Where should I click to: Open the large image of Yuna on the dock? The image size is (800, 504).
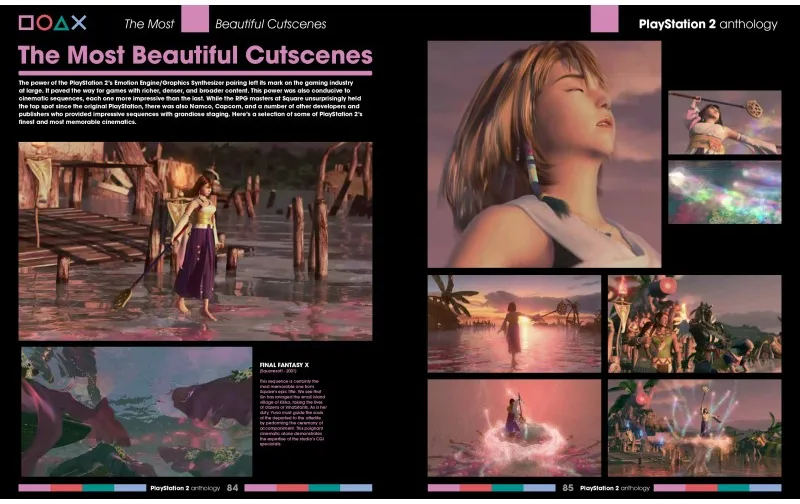[x=195, y=240]
